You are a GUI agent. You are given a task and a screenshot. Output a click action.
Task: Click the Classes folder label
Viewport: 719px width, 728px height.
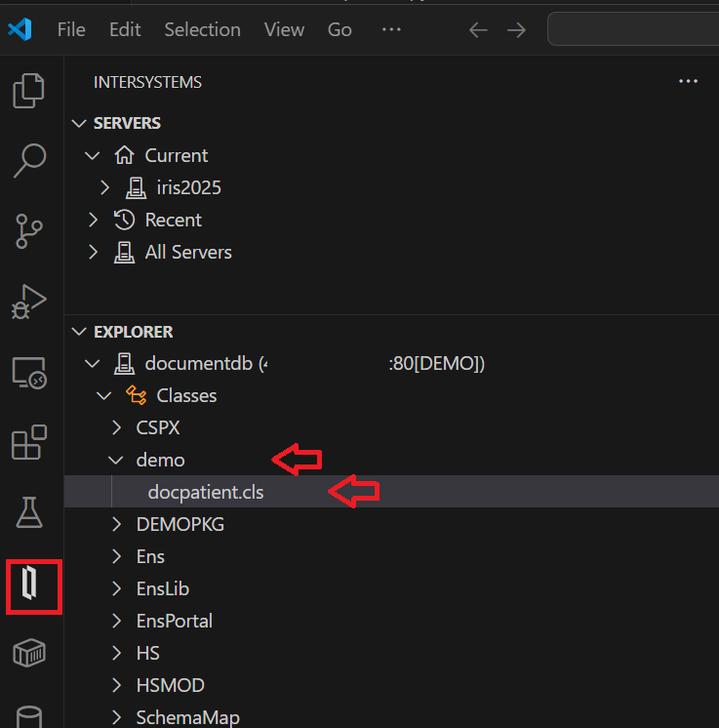(186, 395)
